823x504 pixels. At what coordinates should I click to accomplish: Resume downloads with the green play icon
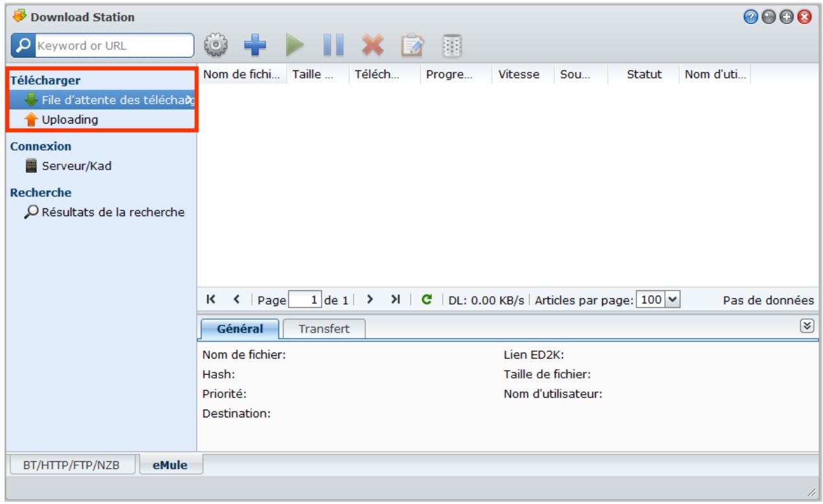pos(296,46)
